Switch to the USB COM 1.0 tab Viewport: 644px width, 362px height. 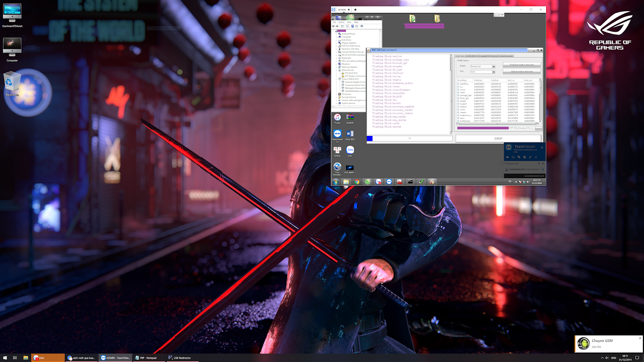coord(473,56)
